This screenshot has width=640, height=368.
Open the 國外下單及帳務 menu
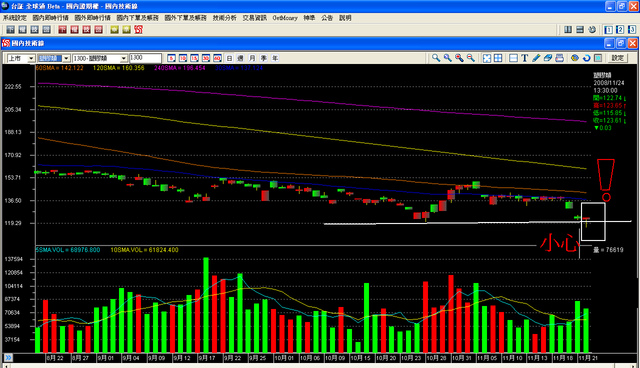(186, 18)
